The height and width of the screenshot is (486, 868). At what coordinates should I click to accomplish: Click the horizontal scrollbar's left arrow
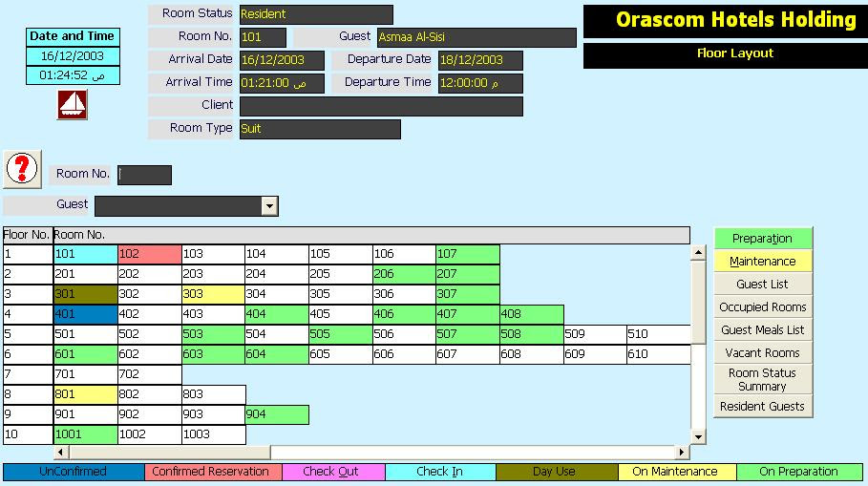[x=61, y=453]
